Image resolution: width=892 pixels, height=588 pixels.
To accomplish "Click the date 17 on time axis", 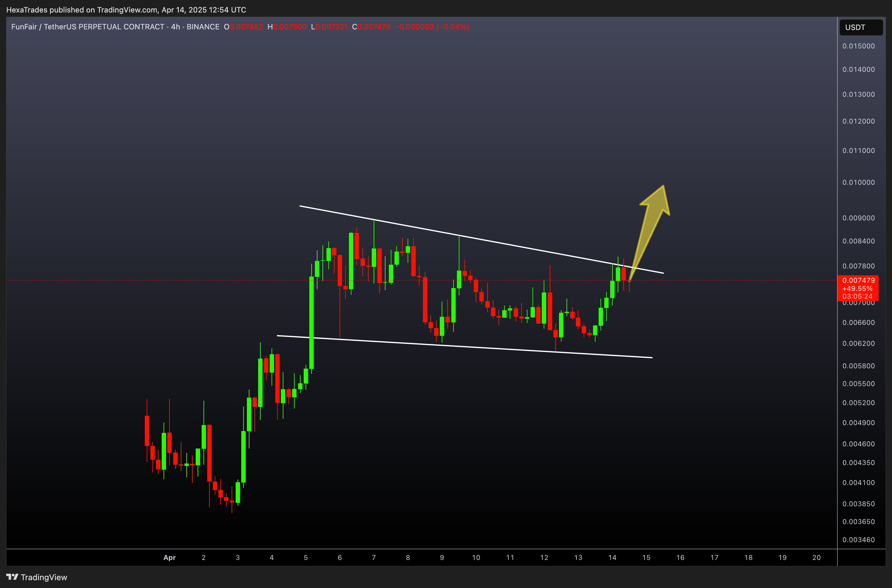I will 715,558.
